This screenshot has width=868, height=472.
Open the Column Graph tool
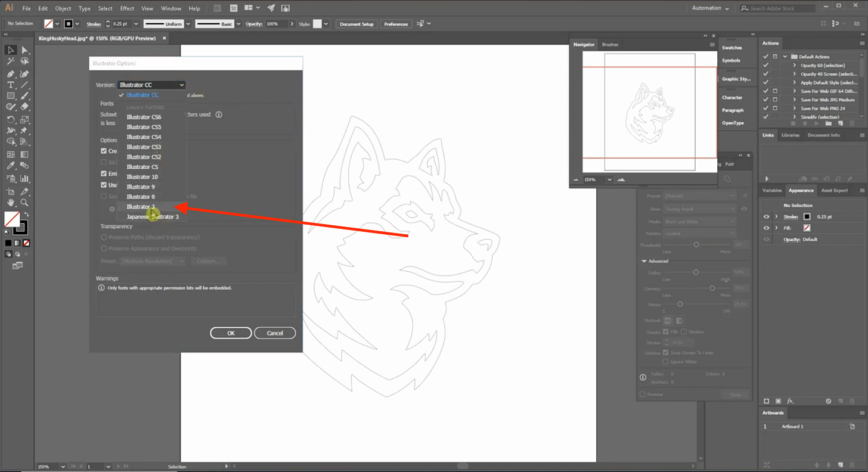tap(24, 178)
